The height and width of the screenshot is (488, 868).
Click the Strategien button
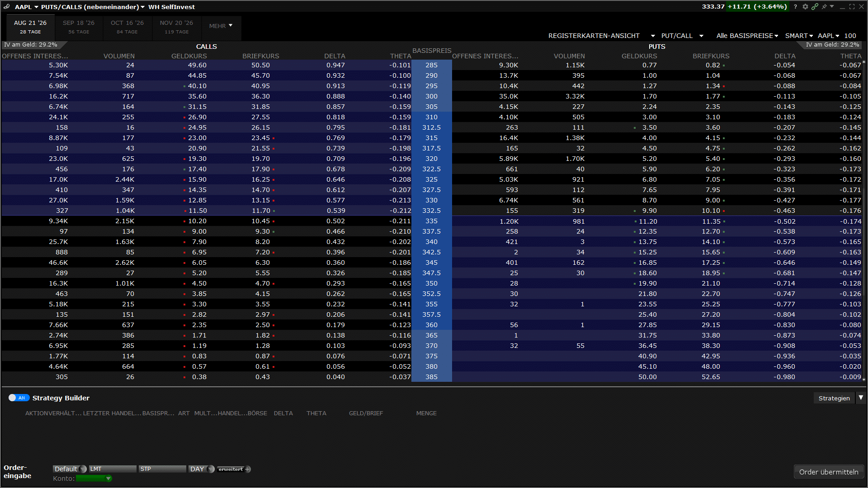click(x=834, y=398)
